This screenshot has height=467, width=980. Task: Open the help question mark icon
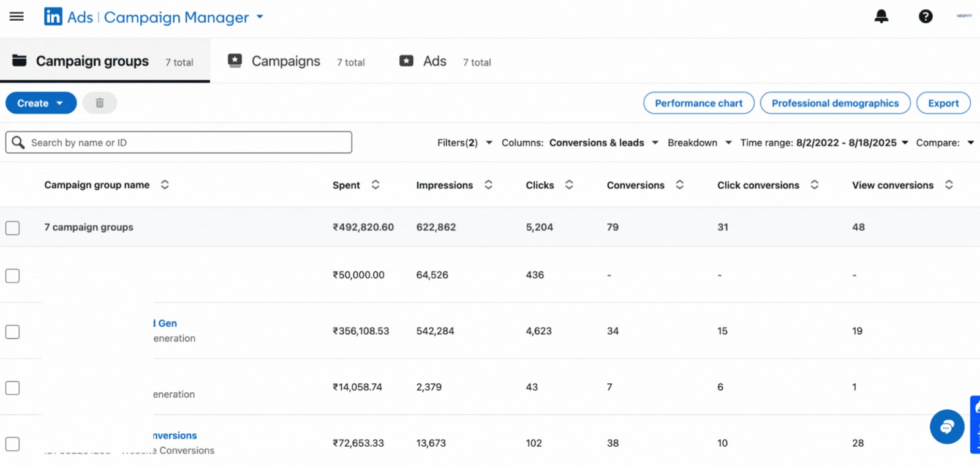(925, 17)
